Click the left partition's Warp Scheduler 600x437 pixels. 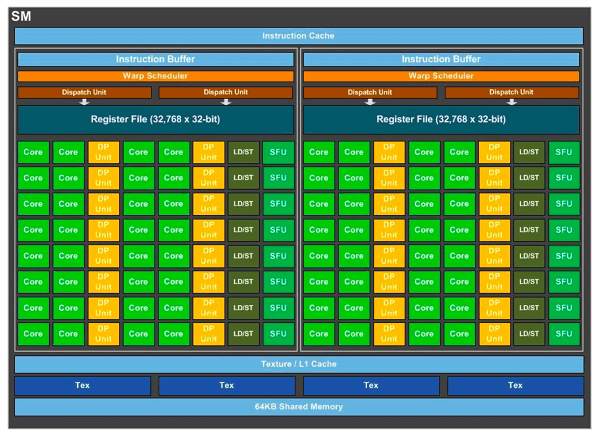coord(155,75)
